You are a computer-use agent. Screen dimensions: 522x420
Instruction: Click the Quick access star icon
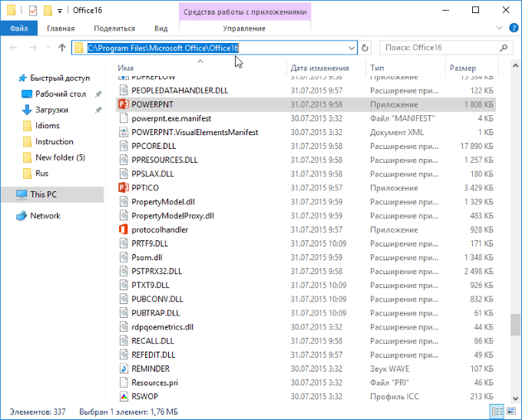(x=22, y=78)
